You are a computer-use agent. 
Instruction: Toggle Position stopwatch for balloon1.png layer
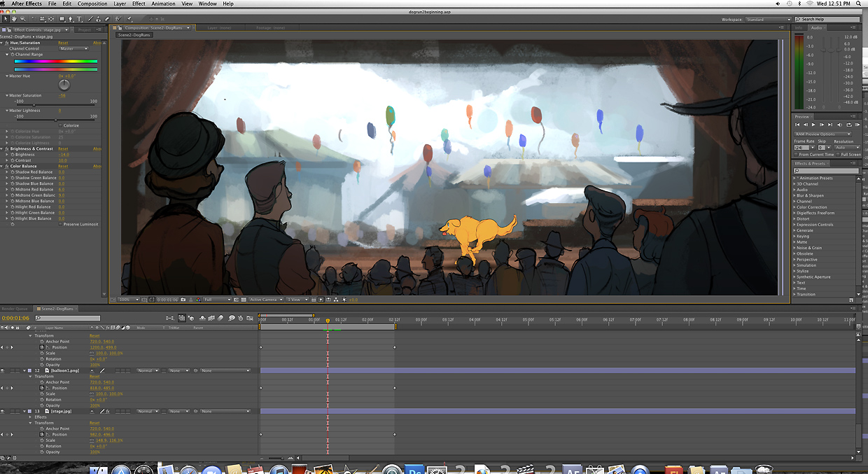click(42, 388)
